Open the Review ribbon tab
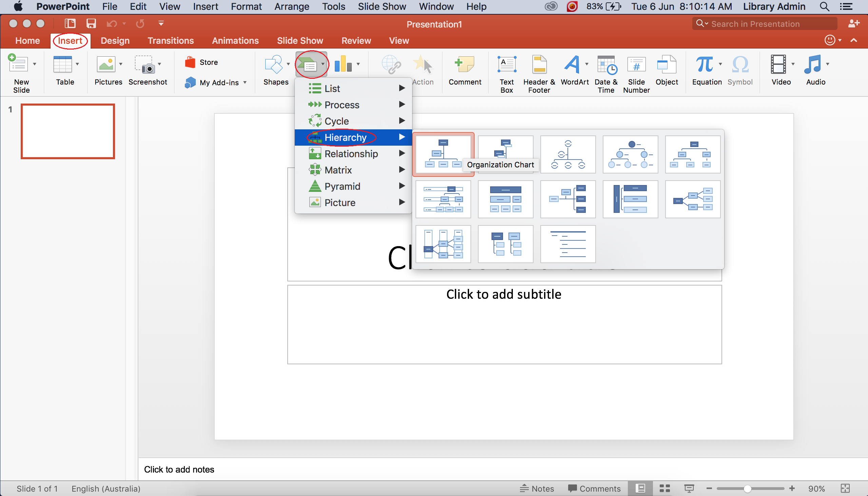868x496 pixels. [356, 40]
